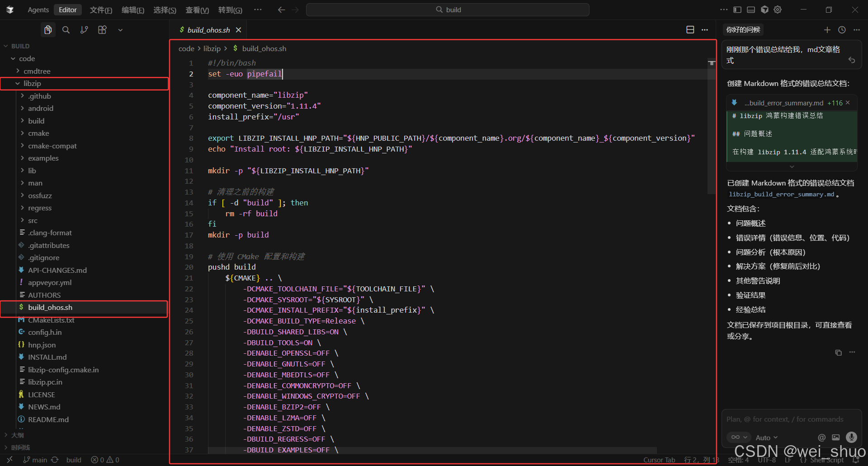868x466 pixels.
Task: Add context with the @ icon
Action: (x=822, y=437)
